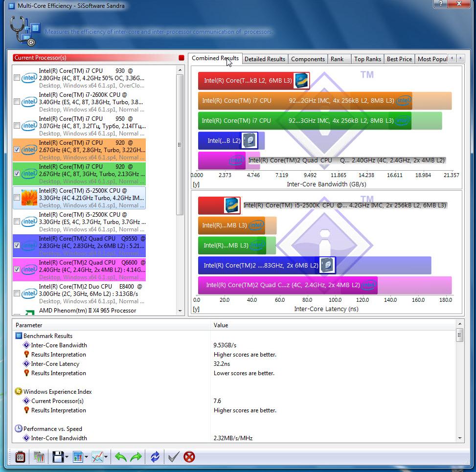The width and height of the screenshot is (476, 472).
Task: Click results panel scrollbar down arrow
Action: [459, 438]
